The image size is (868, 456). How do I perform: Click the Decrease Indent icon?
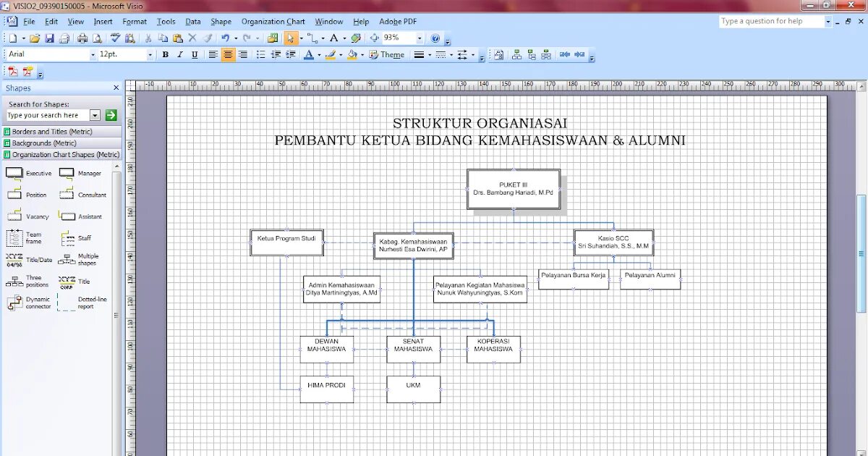(x=276, y=54)
